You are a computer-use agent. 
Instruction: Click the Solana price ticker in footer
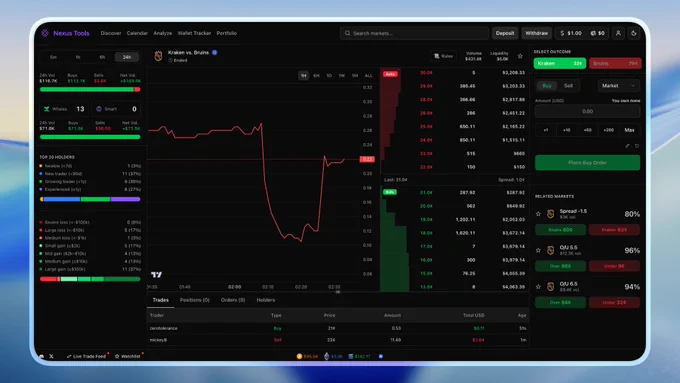360,356
